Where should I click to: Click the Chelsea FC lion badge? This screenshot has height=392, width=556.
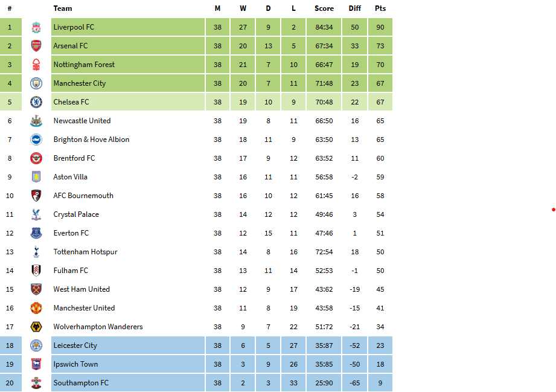[x=36, y=102]
